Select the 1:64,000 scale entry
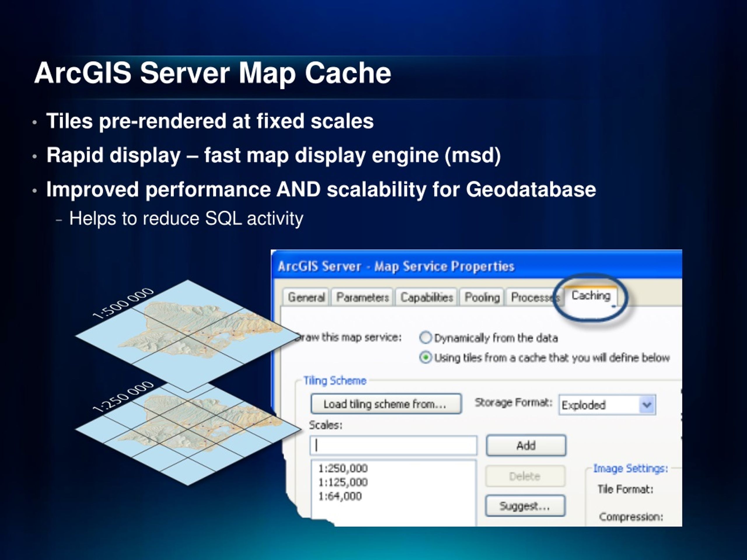747x560 pixels. 340,496
